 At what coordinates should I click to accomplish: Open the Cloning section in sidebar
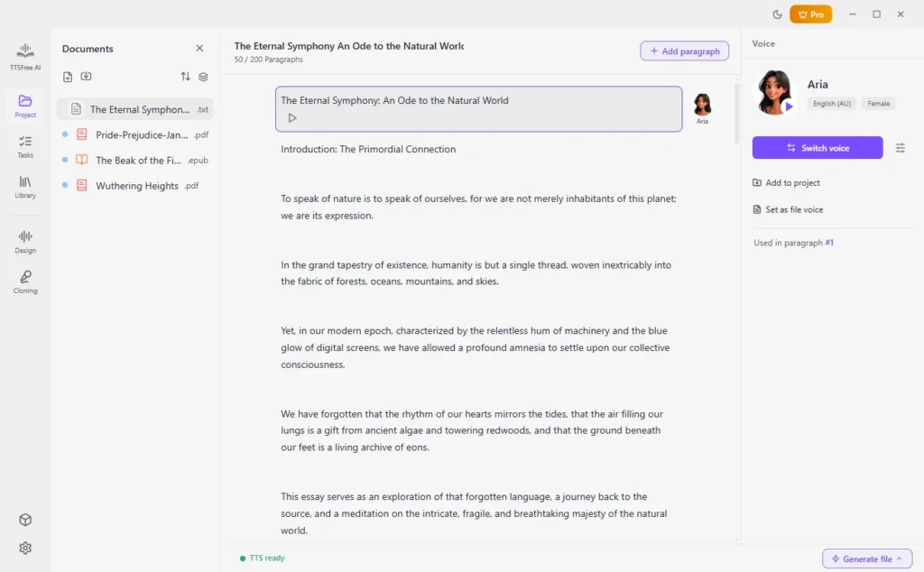pos(25,282)
